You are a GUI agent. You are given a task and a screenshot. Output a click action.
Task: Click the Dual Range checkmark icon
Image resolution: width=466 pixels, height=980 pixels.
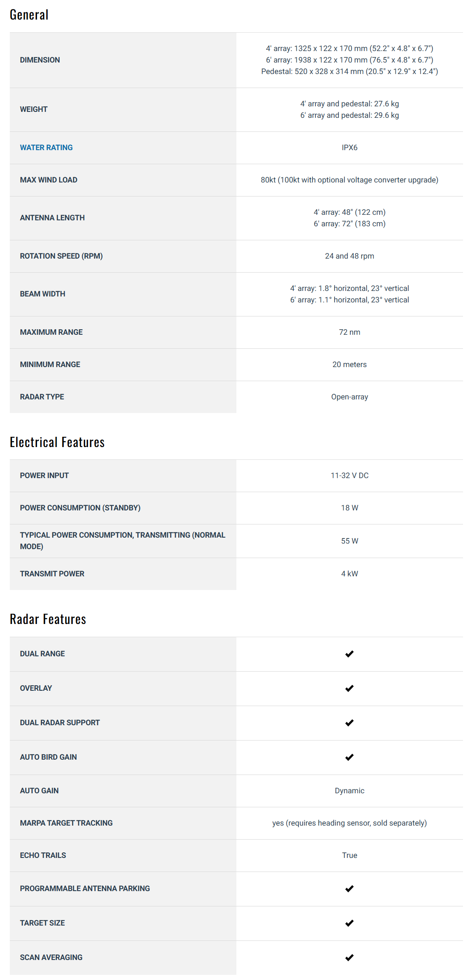click(349, 654)
